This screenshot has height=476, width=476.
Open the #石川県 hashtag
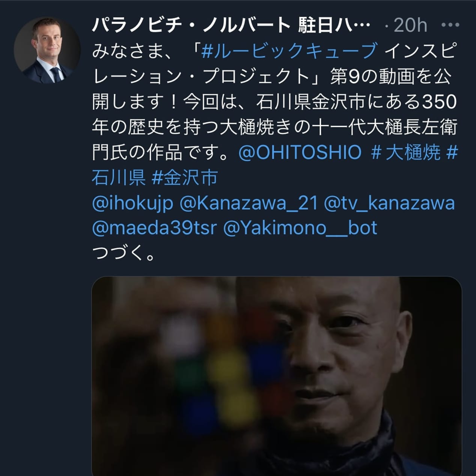click(275, 165)
